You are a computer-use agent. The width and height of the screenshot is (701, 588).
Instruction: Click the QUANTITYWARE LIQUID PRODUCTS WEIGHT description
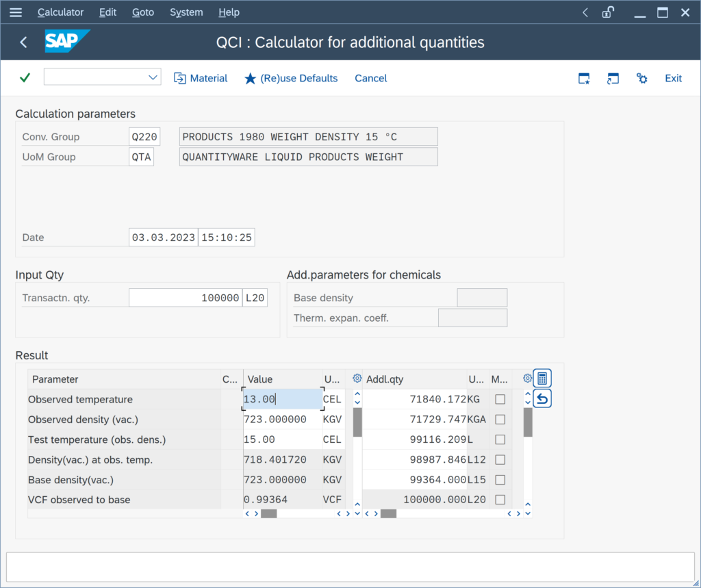point(309,157)
